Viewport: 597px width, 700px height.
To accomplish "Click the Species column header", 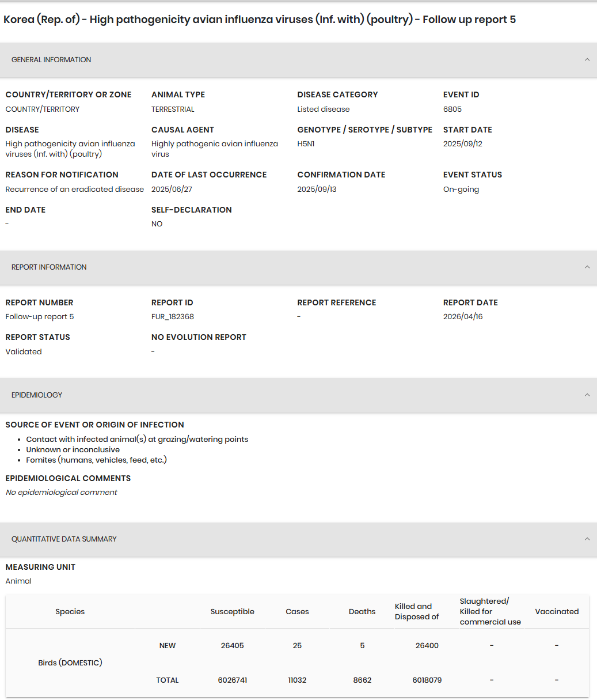I will point(70,612).
